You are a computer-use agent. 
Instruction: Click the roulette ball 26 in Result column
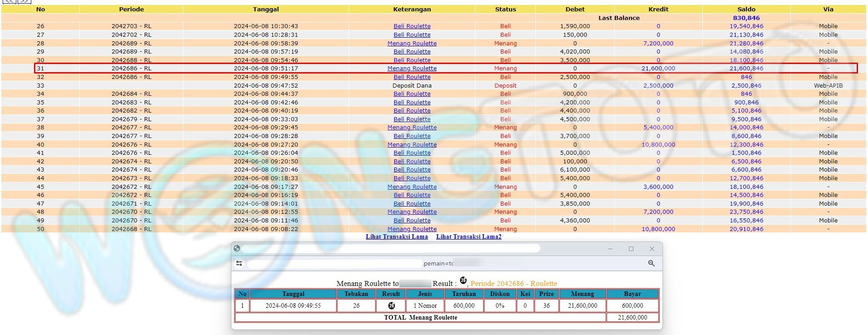click(x=391, y=305)
